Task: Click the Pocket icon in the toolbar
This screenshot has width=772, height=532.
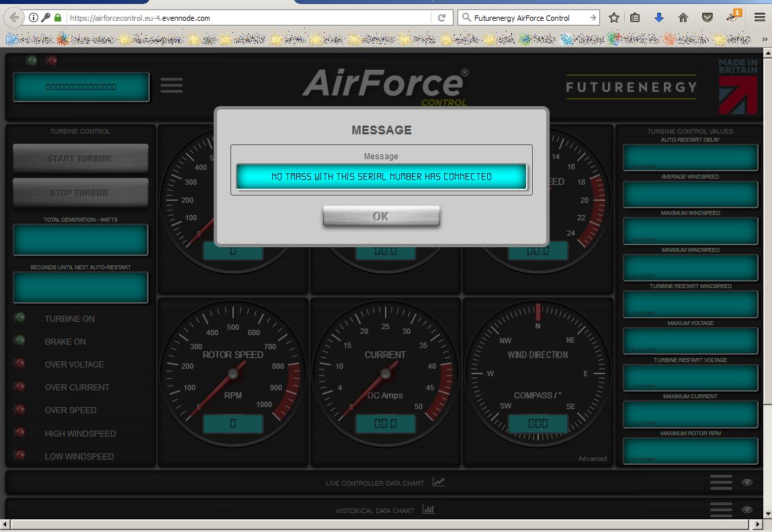Action: click(707, 17)
